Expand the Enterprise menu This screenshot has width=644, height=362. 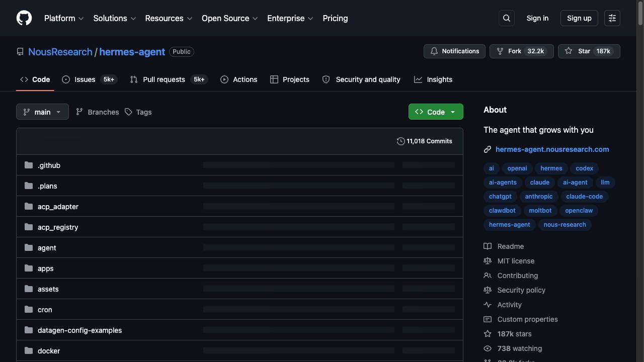(x=290, y=18)
